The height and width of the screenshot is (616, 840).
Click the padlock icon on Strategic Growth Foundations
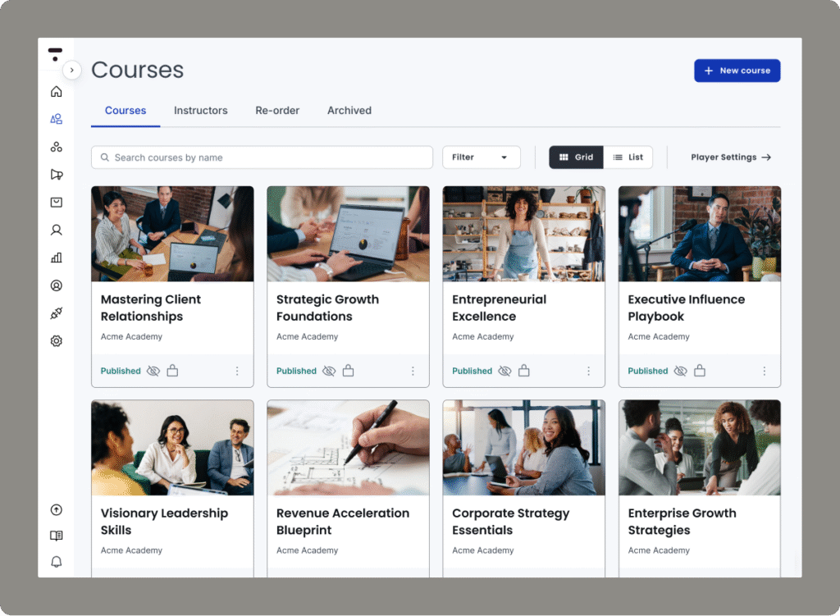(x=348, y=370)
